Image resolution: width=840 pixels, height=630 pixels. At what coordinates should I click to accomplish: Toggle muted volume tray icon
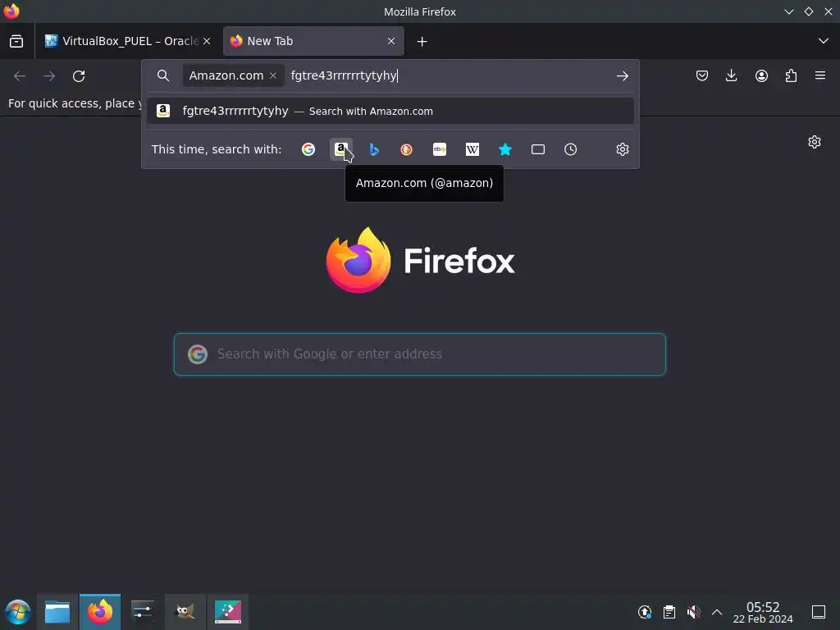tap(693, 612)
